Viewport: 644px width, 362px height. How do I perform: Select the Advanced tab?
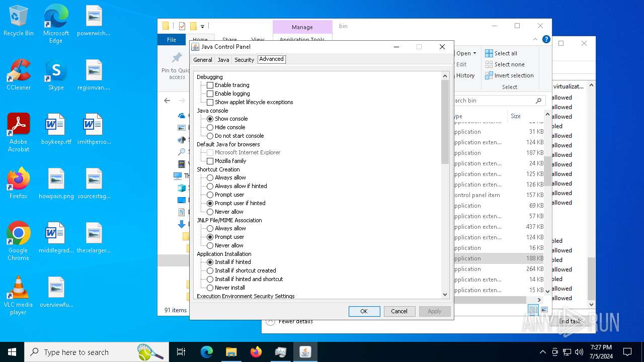point(272,59)
